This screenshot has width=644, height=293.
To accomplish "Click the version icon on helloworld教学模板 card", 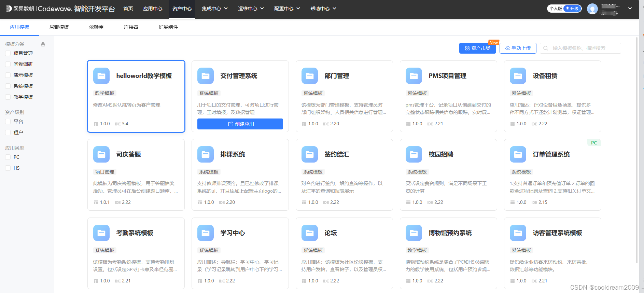I will click(96, 124).
